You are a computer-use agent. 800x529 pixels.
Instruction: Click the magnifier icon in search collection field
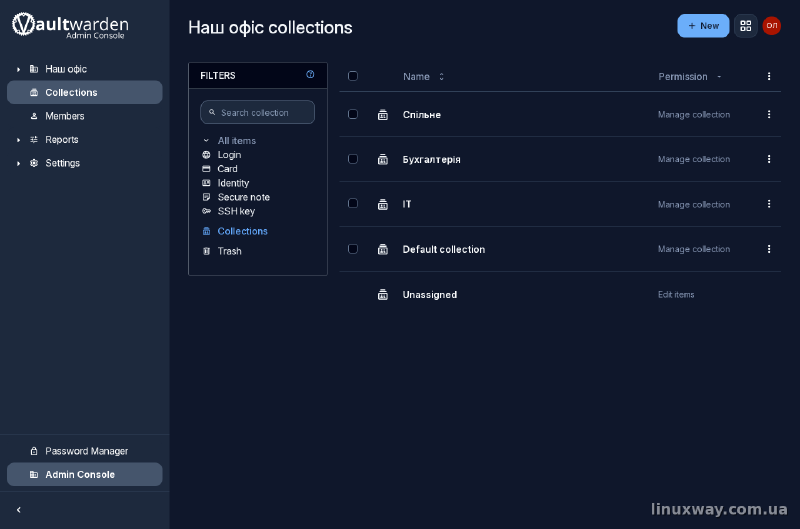point(212,112)
